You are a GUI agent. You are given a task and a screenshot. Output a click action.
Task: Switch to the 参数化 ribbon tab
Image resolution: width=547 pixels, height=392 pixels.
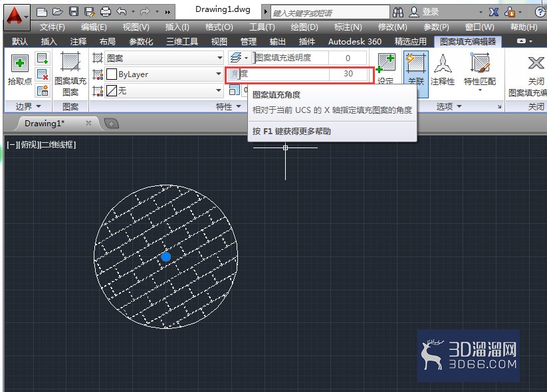141,41
